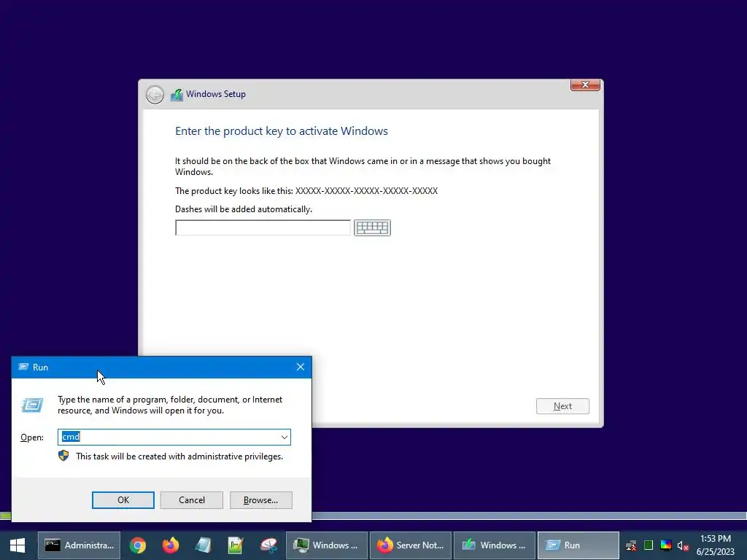Click the green square tray icon

(x=649, y=545)
